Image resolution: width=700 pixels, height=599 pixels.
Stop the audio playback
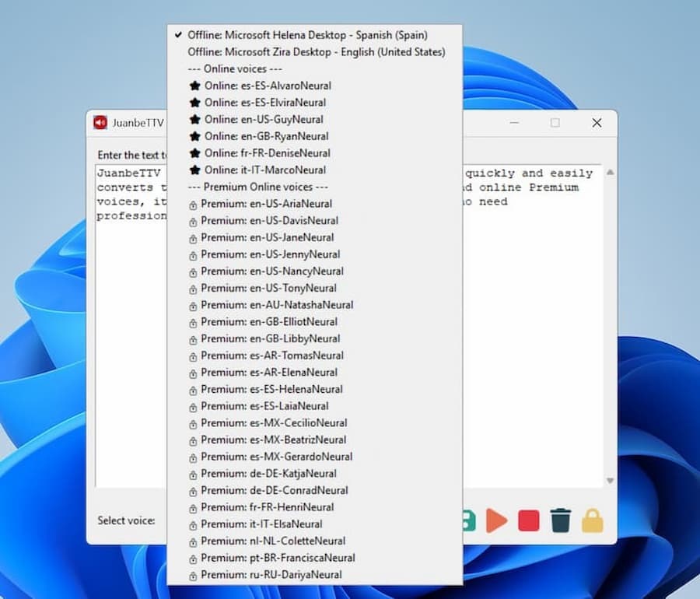click(528, 521)
